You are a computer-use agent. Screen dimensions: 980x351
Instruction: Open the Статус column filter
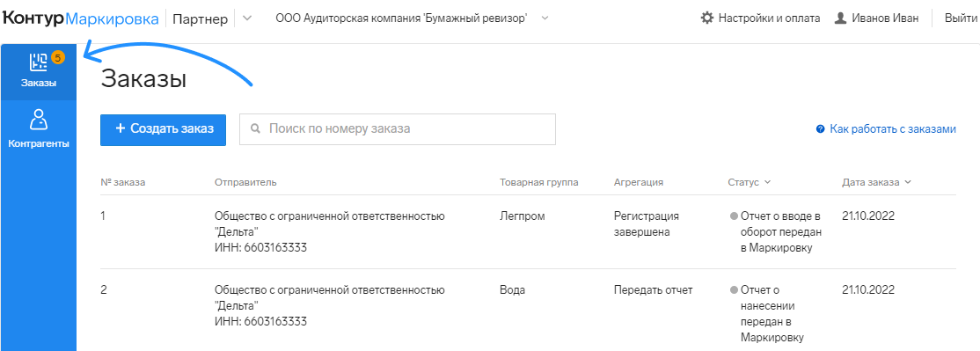(750, 182)
